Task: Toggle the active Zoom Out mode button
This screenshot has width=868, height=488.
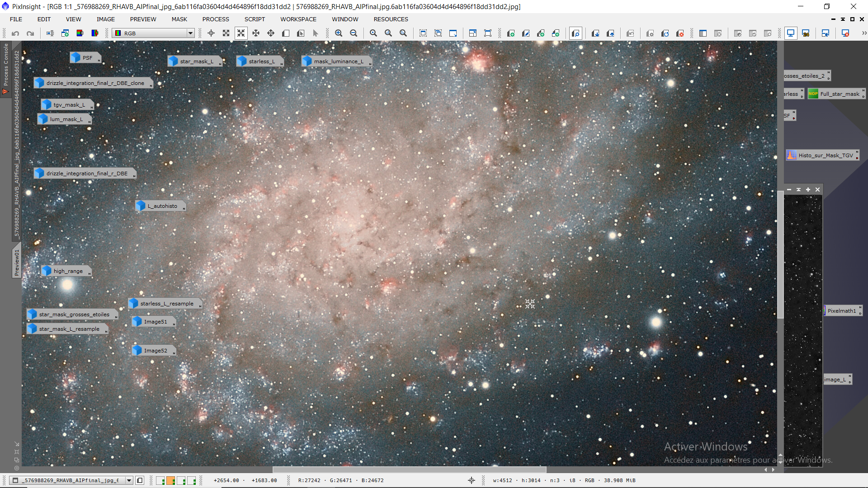Action: [241, 33]
